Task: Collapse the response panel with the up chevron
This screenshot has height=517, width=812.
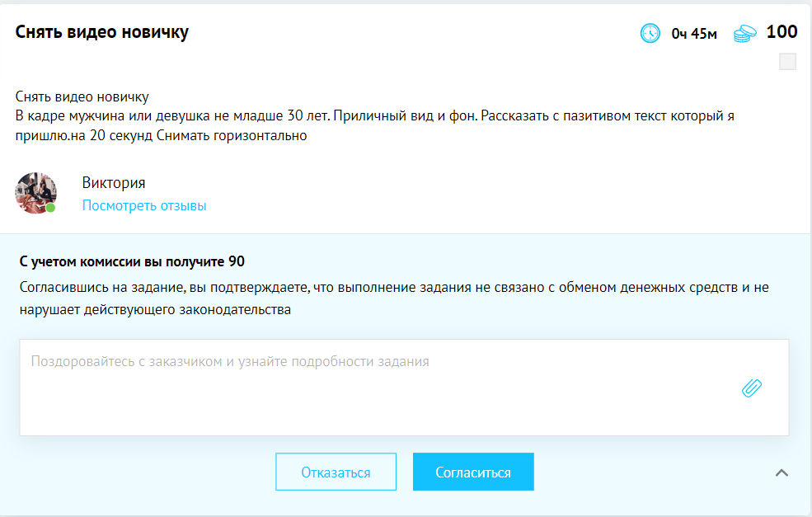Action: click(781, 472)
